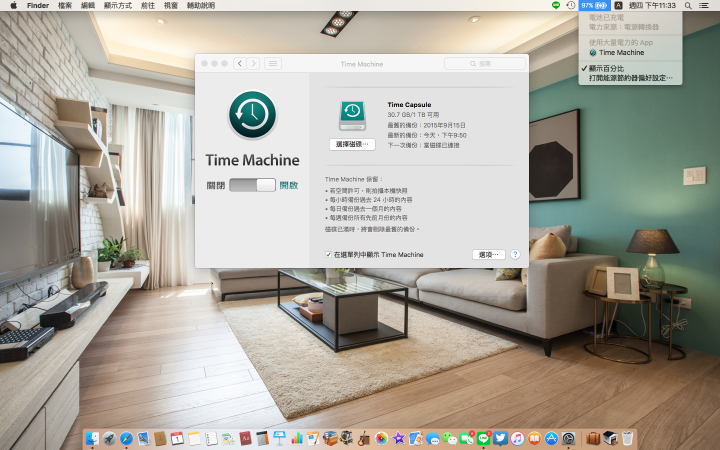
Task: Open the Apple menu
Action: tap(13, 6)
